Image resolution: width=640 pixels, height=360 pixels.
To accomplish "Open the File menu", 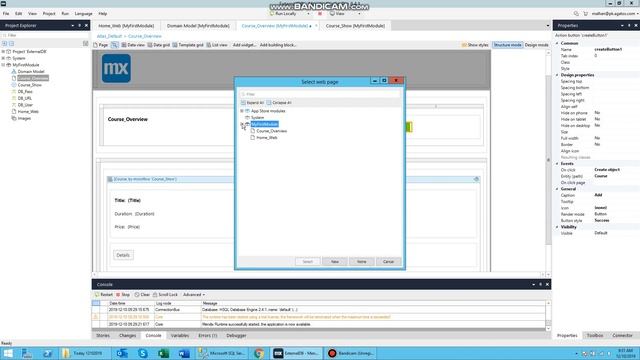I will tap(6, 13).
